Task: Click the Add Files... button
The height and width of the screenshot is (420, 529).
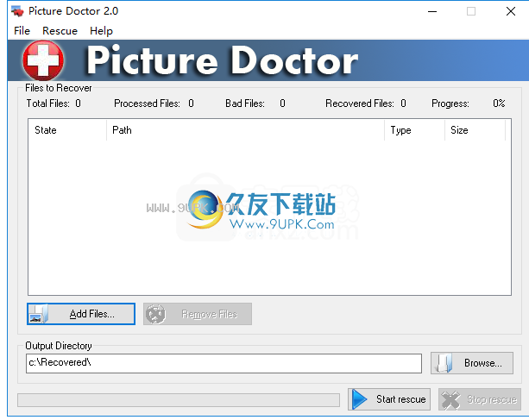Action: click(81, 314)
